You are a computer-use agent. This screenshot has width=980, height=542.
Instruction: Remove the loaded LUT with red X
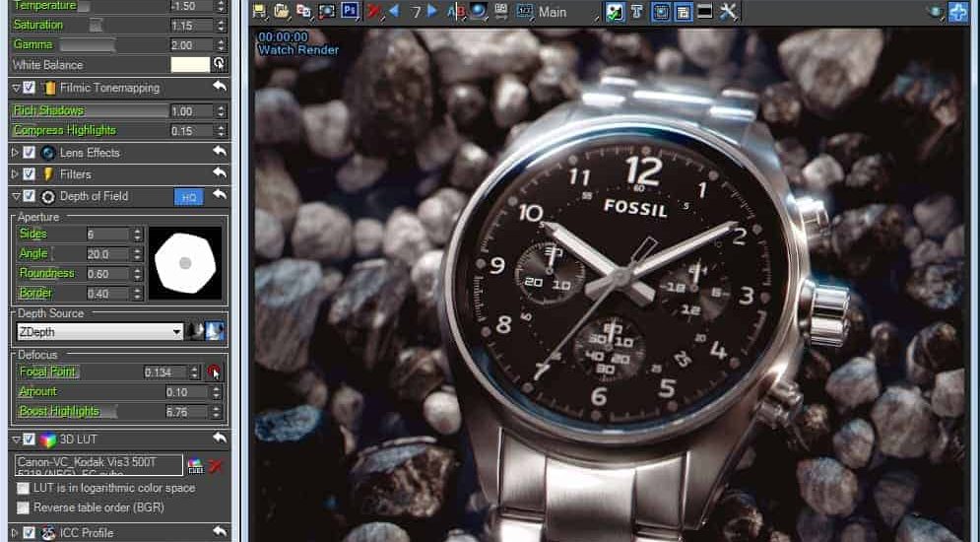tap(215, 465)
